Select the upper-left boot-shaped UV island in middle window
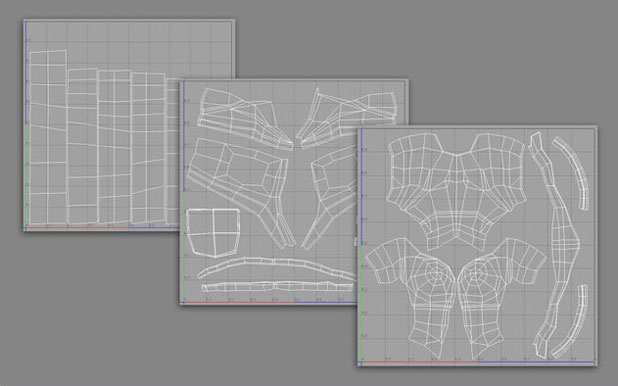The width and height of the screenshot is (618, 386). [245, 118]
